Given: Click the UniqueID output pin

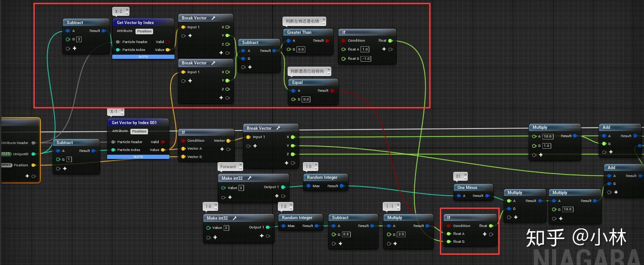Looking at the screenshot, I should coord(33,154).
